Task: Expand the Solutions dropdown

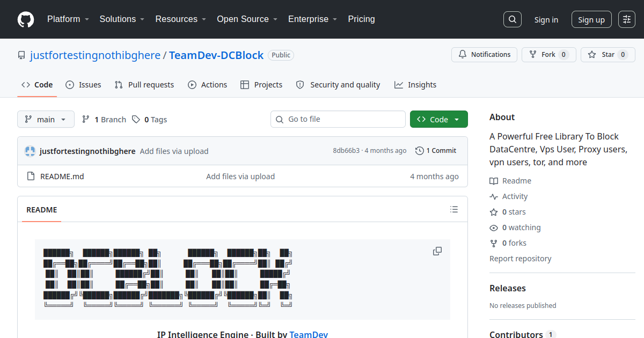Action: pos(122,19)
